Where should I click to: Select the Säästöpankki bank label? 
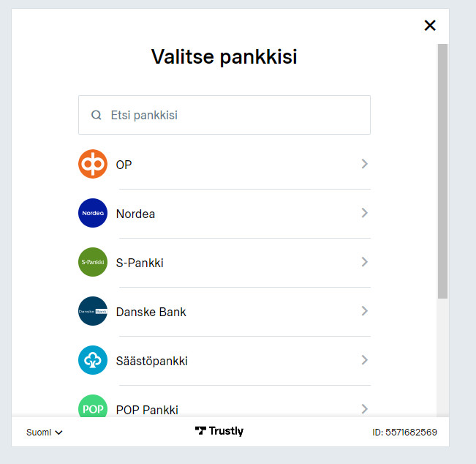(x=152, y=361)
